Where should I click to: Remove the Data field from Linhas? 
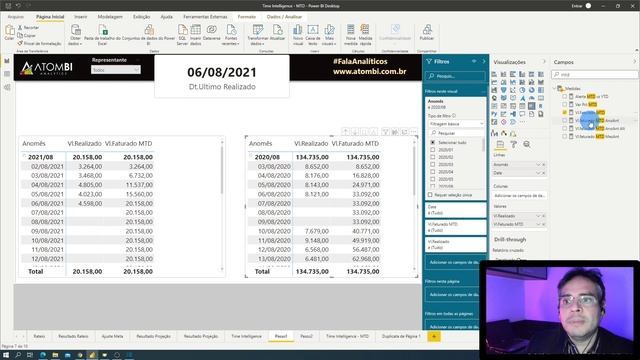pyautogui.click(x=543, y=173)
